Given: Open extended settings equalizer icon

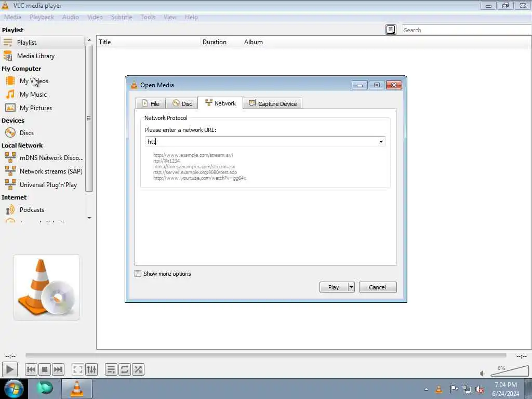Looking at the screenshot, I should click(x=91, y=369).
